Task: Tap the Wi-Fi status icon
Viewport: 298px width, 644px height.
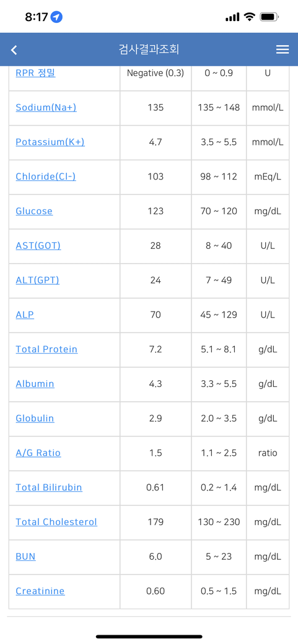Action: 248,17
